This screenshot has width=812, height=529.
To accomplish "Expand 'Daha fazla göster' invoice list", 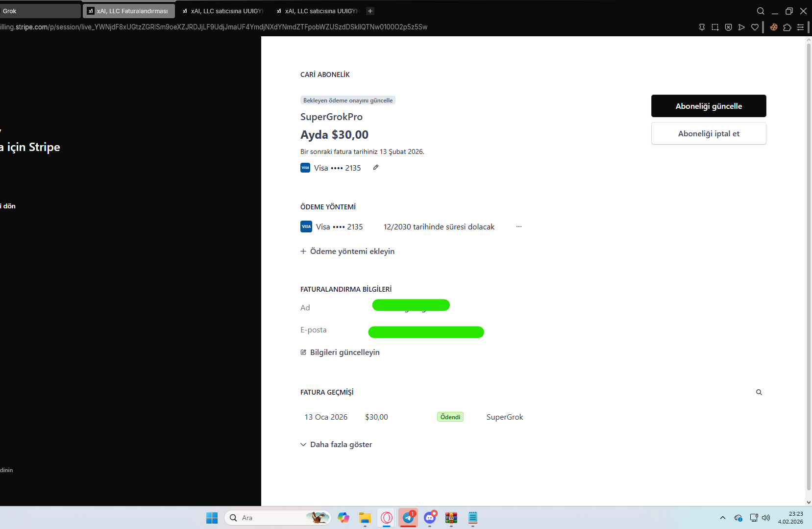I will pyautogui.click(x=336, y=445).
